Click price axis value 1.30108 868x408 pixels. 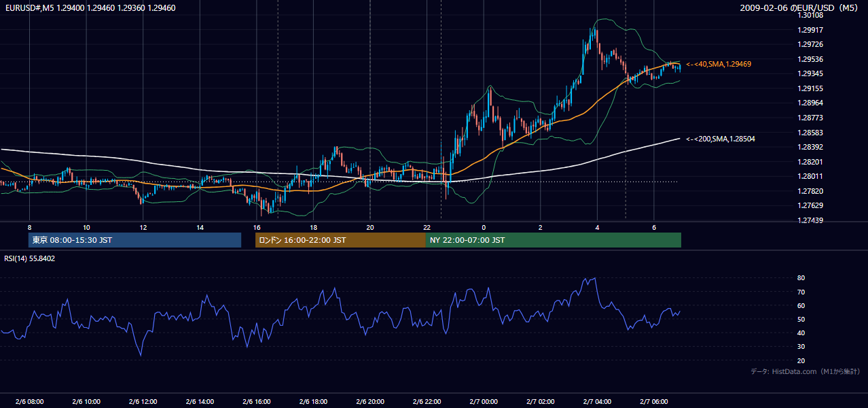[810, 15]
